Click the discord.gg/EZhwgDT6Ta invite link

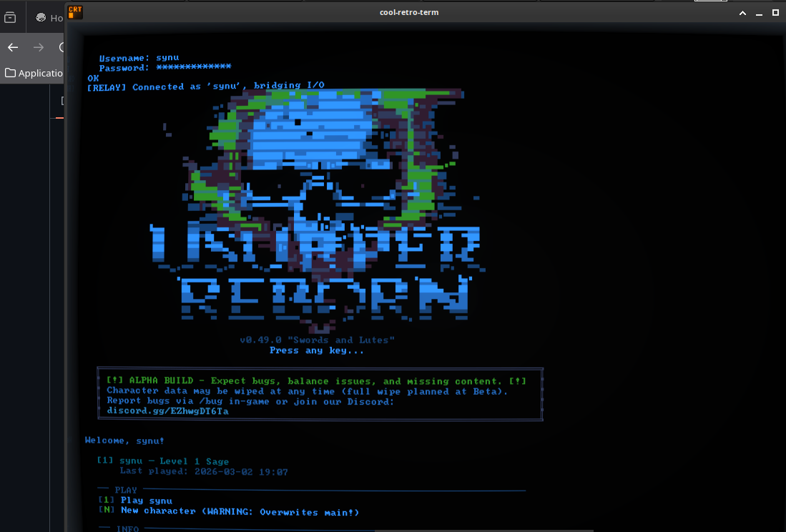tap(167, 411)
